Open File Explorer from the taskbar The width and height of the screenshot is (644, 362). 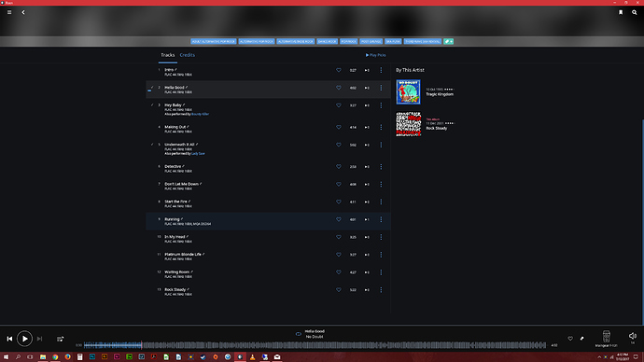(43, 357)
